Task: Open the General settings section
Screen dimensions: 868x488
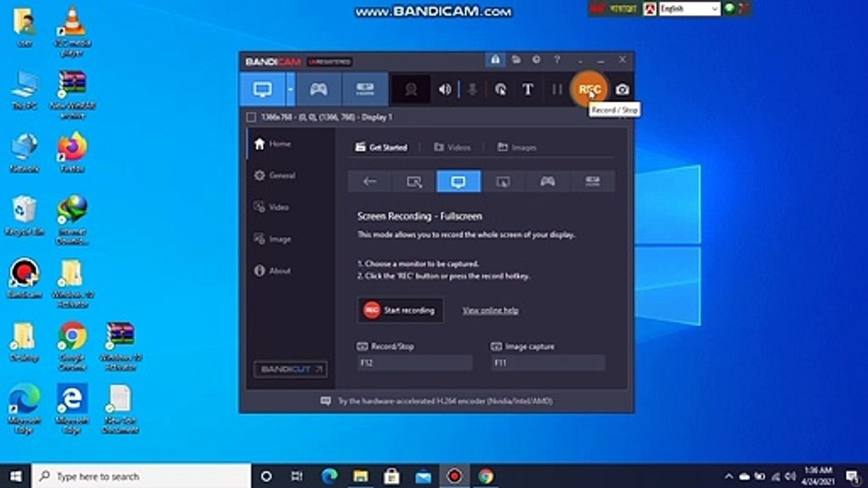Action: tap(275, 176)
